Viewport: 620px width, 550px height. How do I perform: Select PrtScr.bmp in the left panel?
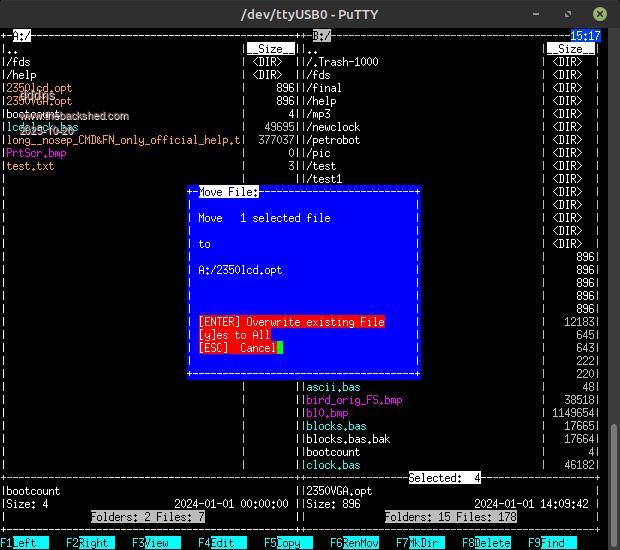point(37,153)
